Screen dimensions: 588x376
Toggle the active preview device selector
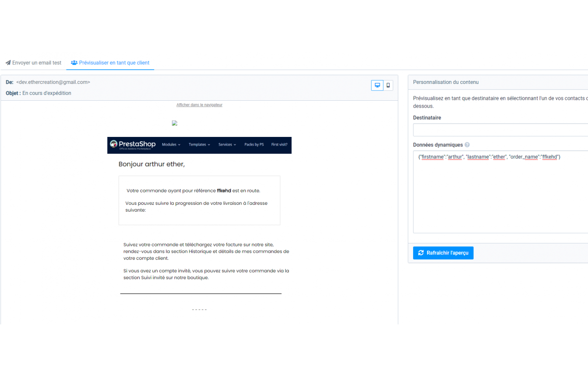coord(377,85)
